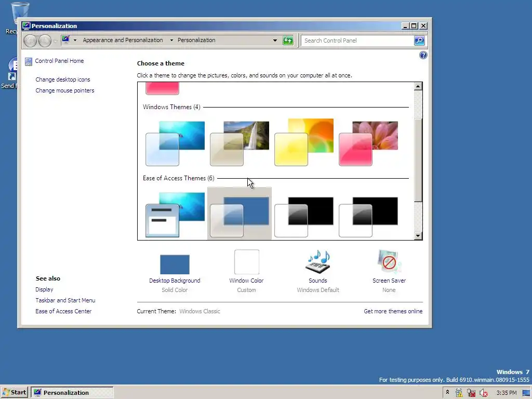
Task: Click the Control Panel icon in address bar
Action: [x=66, y=39]
